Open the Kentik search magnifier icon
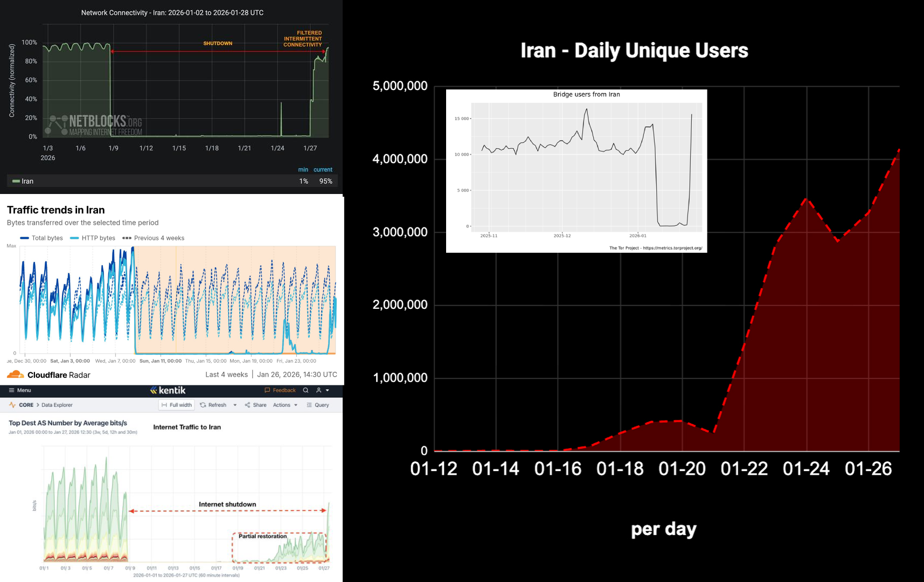Screen dimensions: 924x582 coord(305,390)
